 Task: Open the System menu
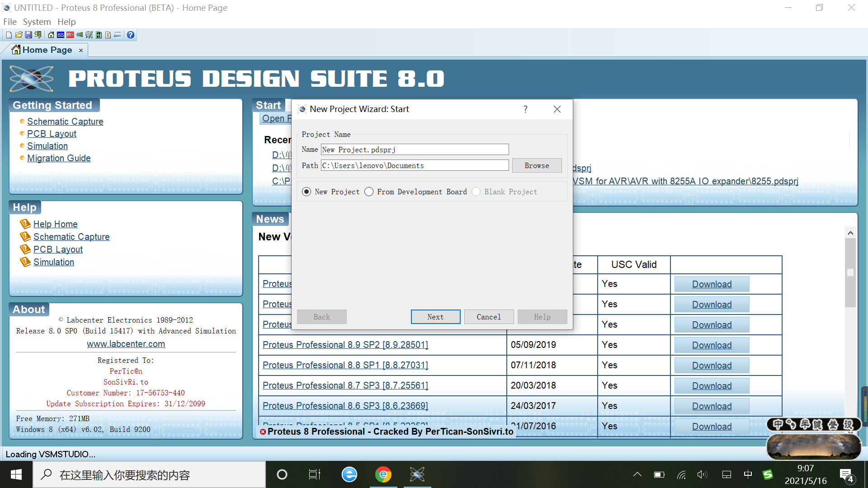37,22
